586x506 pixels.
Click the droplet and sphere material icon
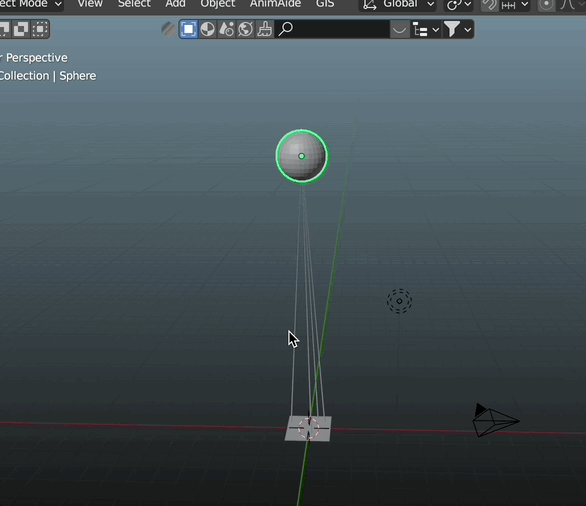(x=226, y=29)
